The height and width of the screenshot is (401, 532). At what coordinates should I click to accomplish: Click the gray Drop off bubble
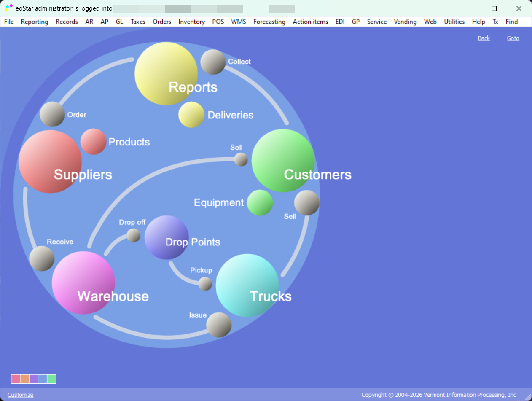click(134, 235)
